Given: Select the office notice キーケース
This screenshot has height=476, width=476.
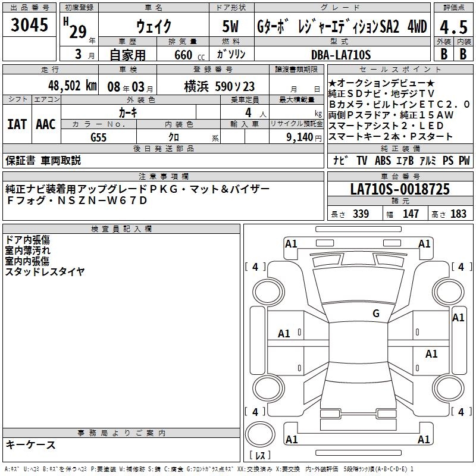Looking at the screenshot, I should pyautogui.click(x=31, y=444).
